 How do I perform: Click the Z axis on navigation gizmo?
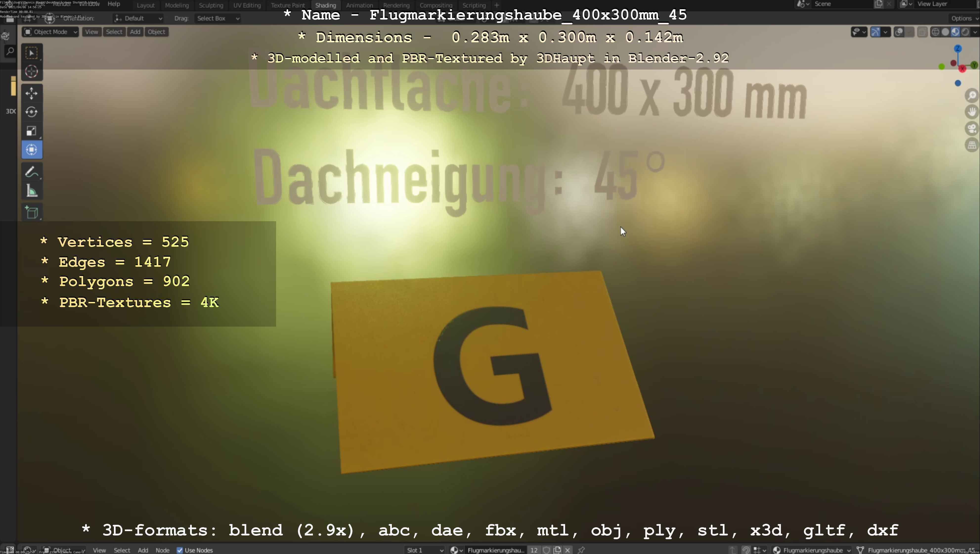[x=958, y=49]
